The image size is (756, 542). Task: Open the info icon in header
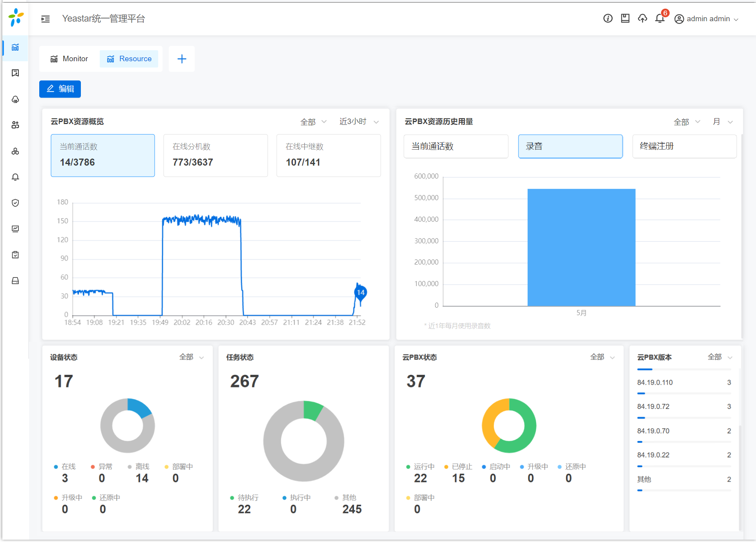[x=608, y=18]
